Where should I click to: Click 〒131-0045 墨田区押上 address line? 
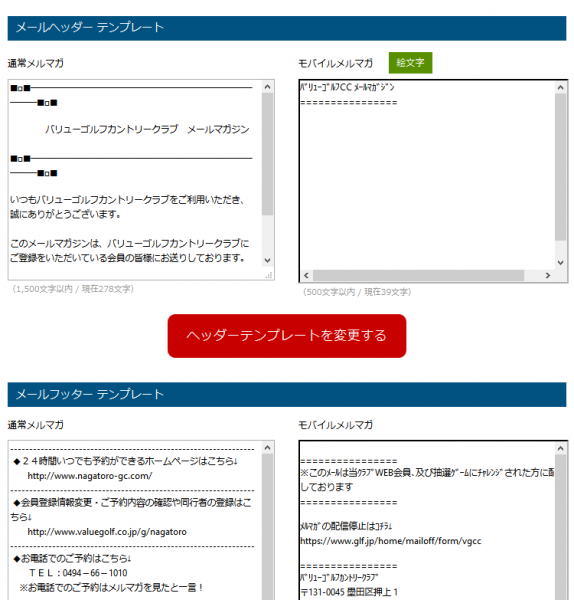pyautogui.click(x=349, y=592)
